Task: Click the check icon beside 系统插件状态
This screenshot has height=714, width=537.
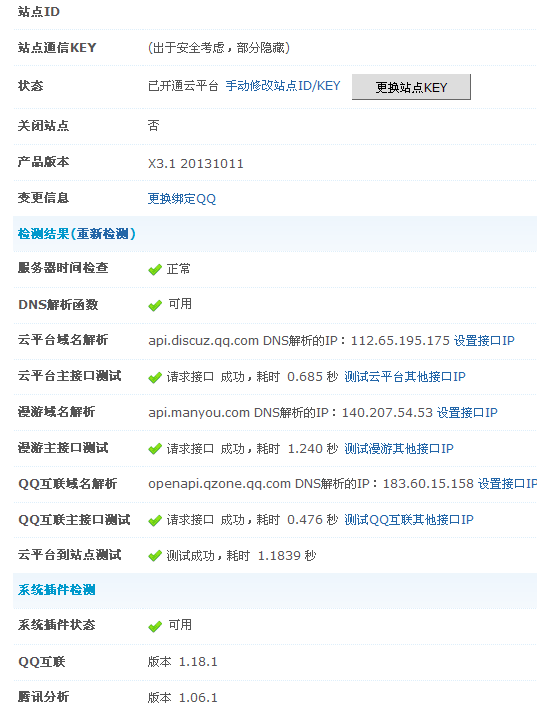Action: (x=155, y=627)
